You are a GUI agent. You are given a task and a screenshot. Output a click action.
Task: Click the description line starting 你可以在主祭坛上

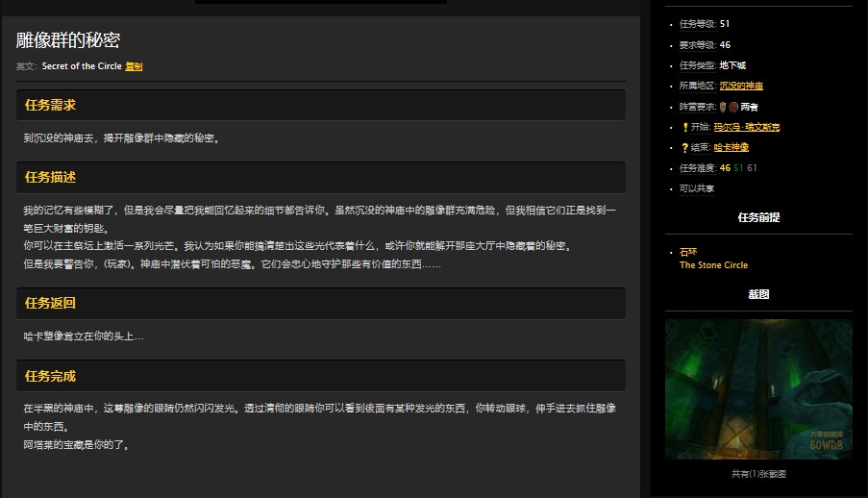[298, 246]
